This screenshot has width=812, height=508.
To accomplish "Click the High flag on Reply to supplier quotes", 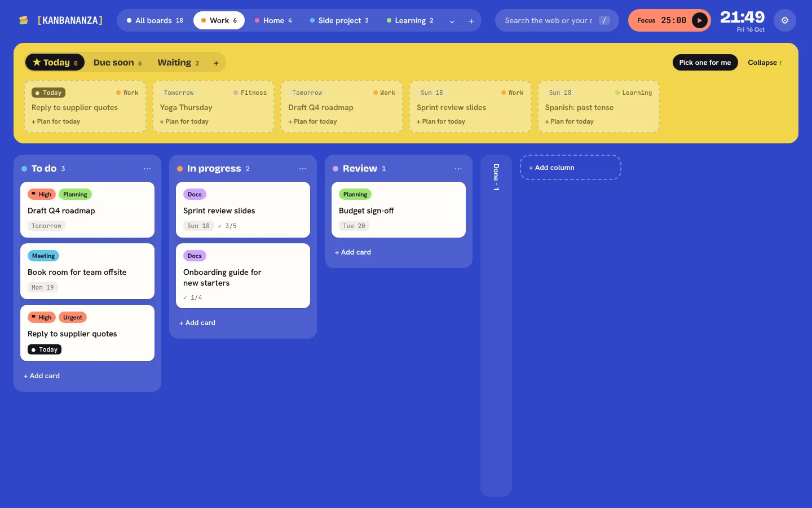I will (42, 317).
